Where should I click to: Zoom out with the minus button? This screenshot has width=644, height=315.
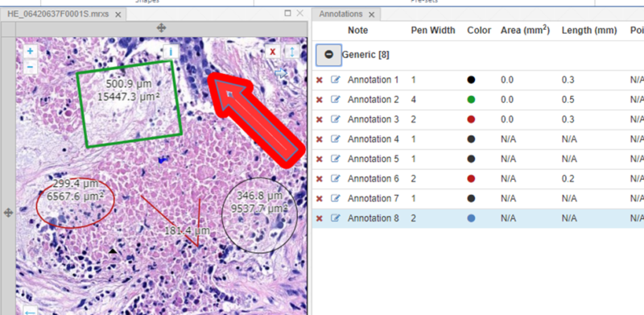click(31, 66)
